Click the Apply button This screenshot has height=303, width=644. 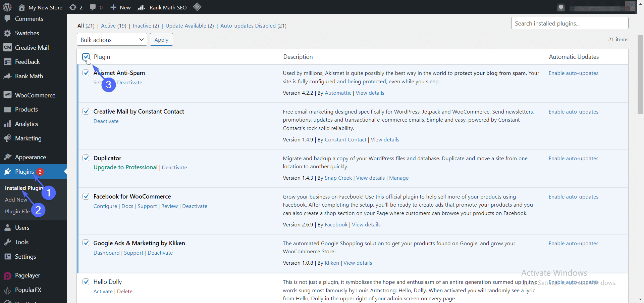[161, 40]
